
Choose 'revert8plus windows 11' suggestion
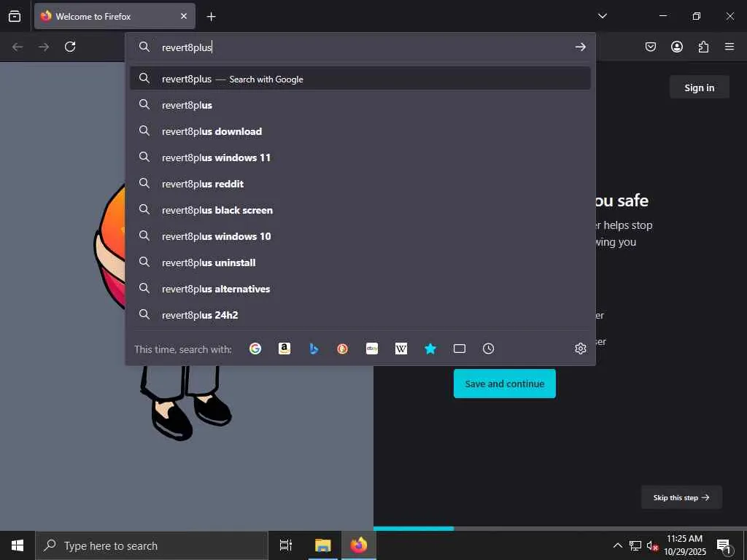pyautogui.click(x=360, y=157)
